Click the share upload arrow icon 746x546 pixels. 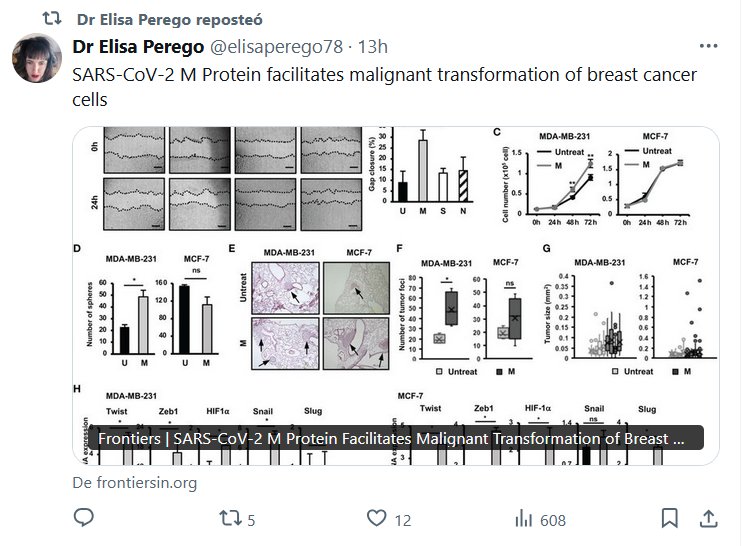point(707,519)
